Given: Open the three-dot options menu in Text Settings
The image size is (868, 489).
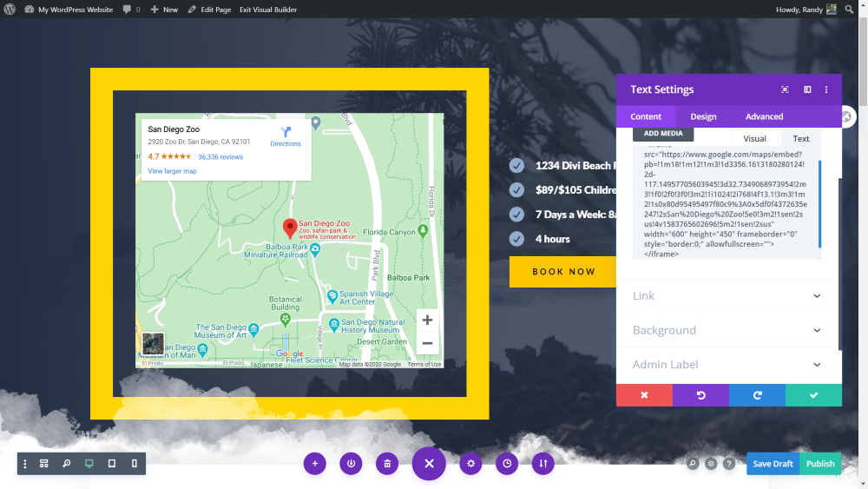Looking at the screenshot, I should [826, 89].
